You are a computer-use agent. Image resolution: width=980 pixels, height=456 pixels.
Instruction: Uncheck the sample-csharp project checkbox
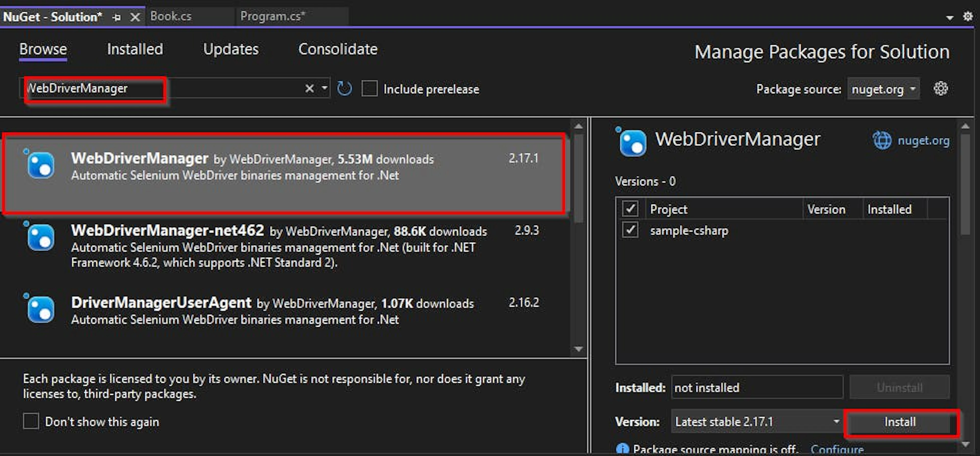point(630,230)
